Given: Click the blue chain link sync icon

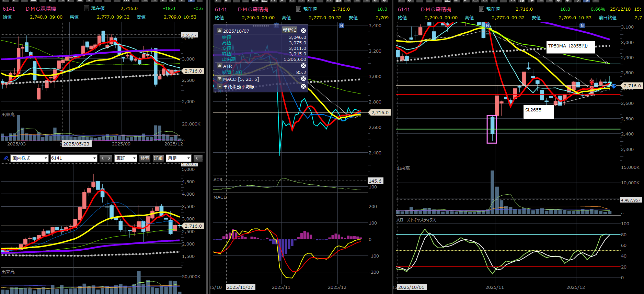Looking at the screenshot, I should (x=6, y=158).
